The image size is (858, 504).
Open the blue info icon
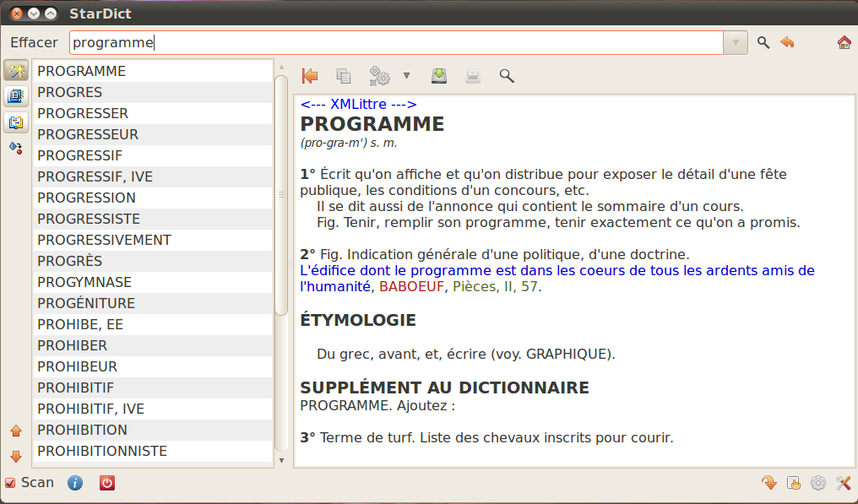(x=75, y=483)
